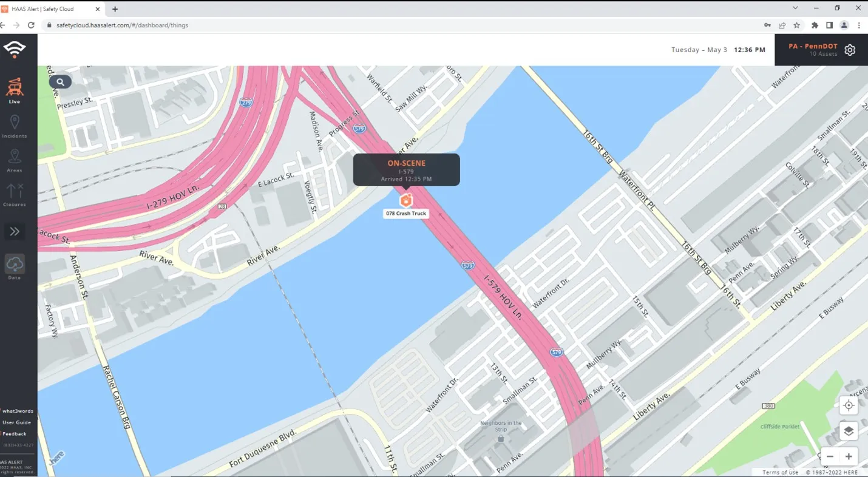Reload the page in browser
Viewport: 868px width, 477px height.
coord(31,25)
